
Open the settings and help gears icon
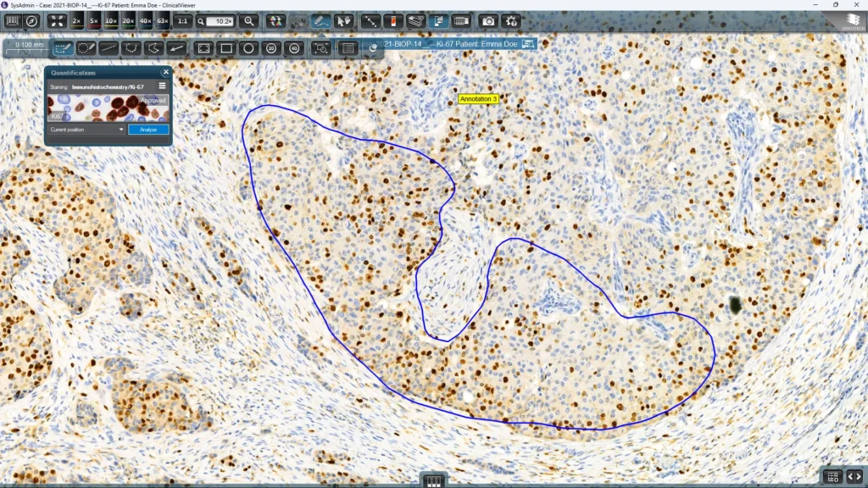pos(511,21)
